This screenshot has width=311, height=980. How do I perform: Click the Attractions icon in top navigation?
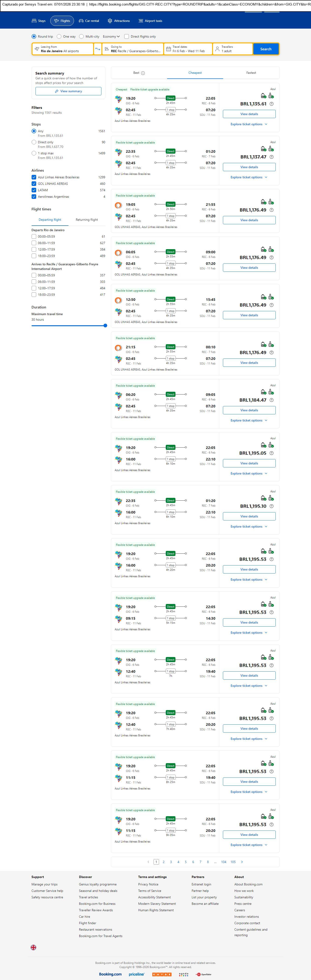point(110,21)
